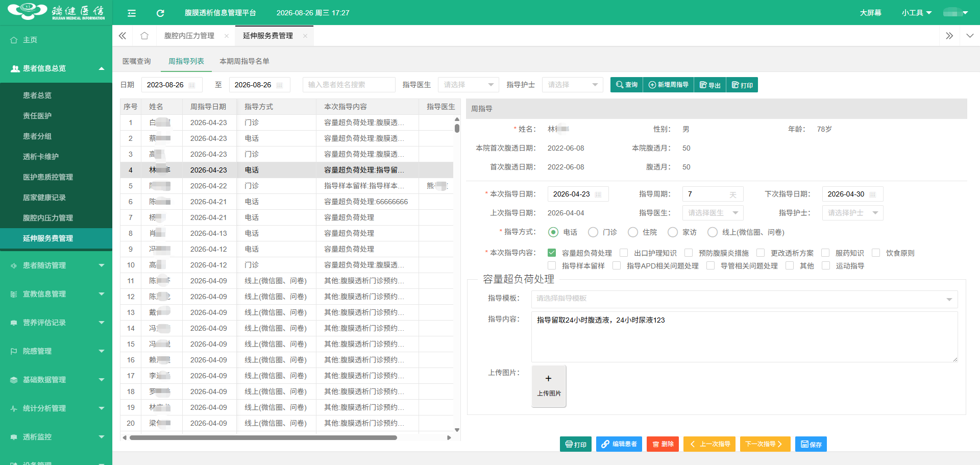Switch to the 本期周指导名单 tab
This screenshot has height=465, width=980.
point(244,61)
